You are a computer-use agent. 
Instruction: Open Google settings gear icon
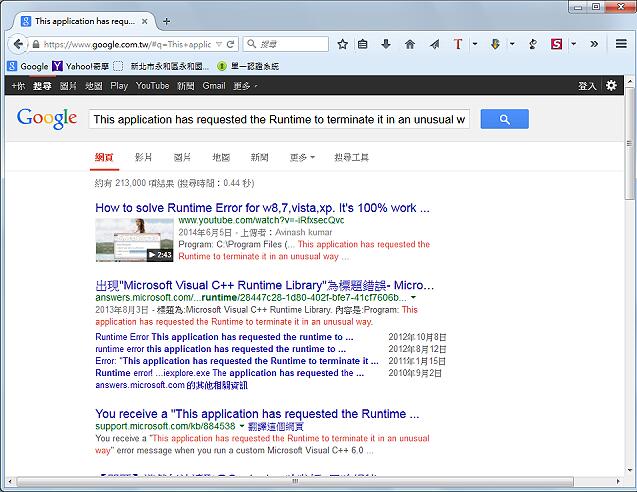point(611,85)
